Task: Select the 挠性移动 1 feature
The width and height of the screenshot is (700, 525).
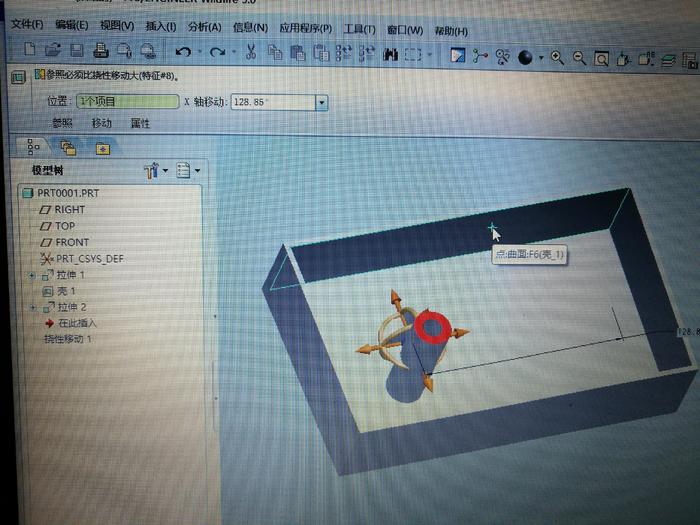Action: pos(68,339)
